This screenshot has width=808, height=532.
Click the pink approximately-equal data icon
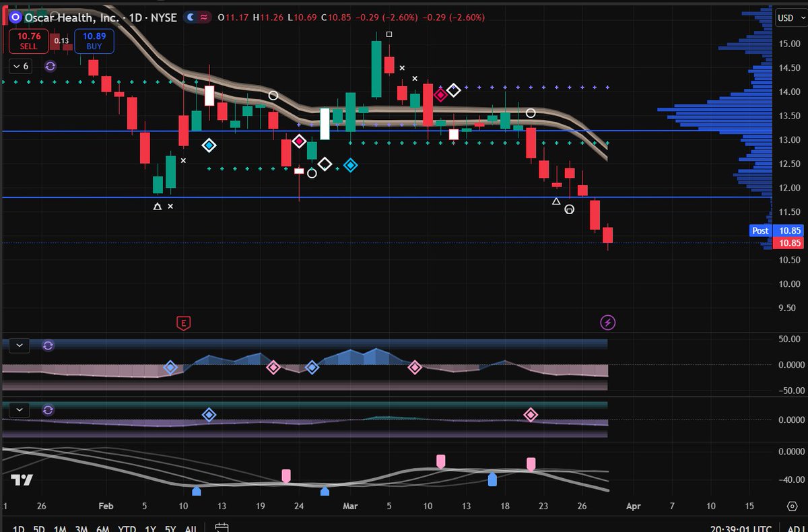click(x=204, y=18)
